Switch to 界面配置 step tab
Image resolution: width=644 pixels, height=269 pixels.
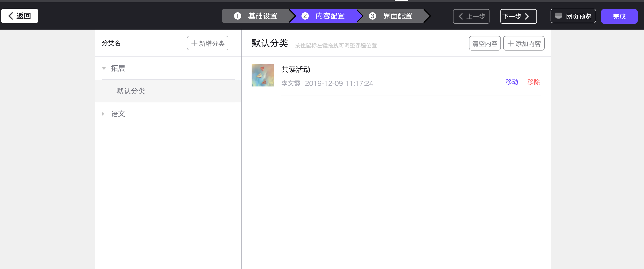coord(397,16)
